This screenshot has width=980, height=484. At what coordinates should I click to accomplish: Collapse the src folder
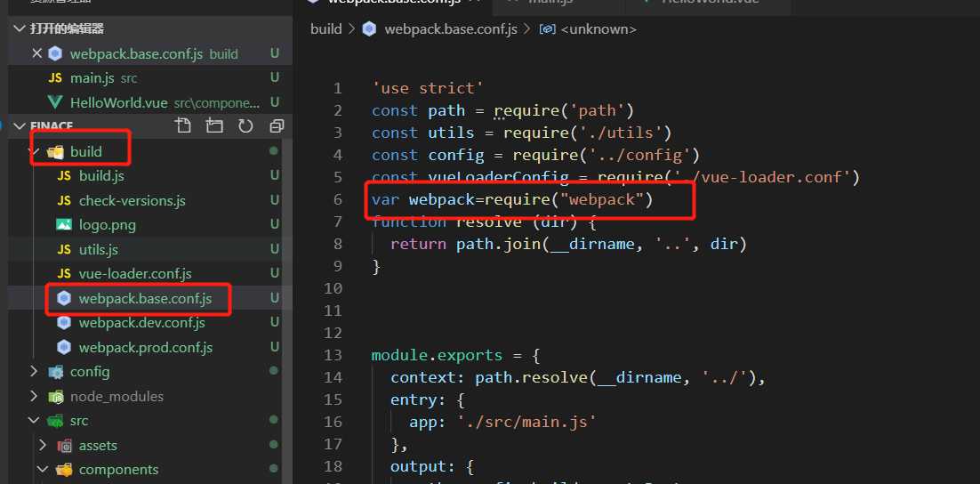35,421
